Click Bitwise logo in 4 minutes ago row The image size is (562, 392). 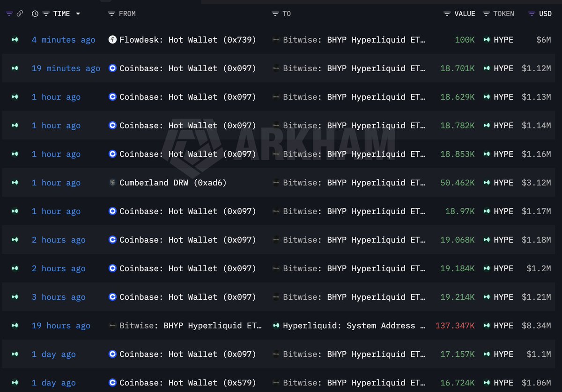click(x=276, y=40)
